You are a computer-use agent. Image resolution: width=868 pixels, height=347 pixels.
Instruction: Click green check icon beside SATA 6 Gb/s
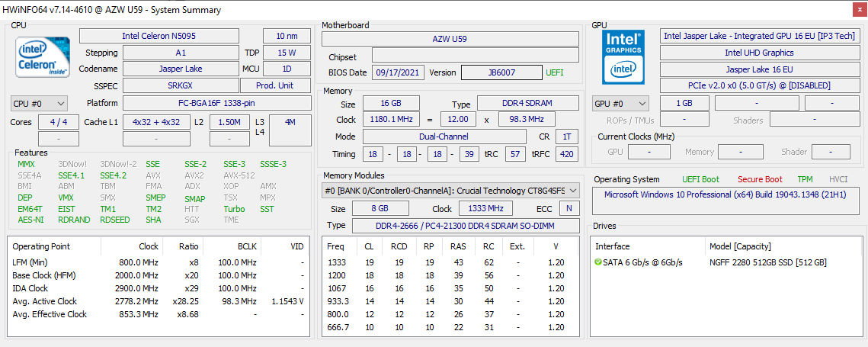[x=598, y=262]
